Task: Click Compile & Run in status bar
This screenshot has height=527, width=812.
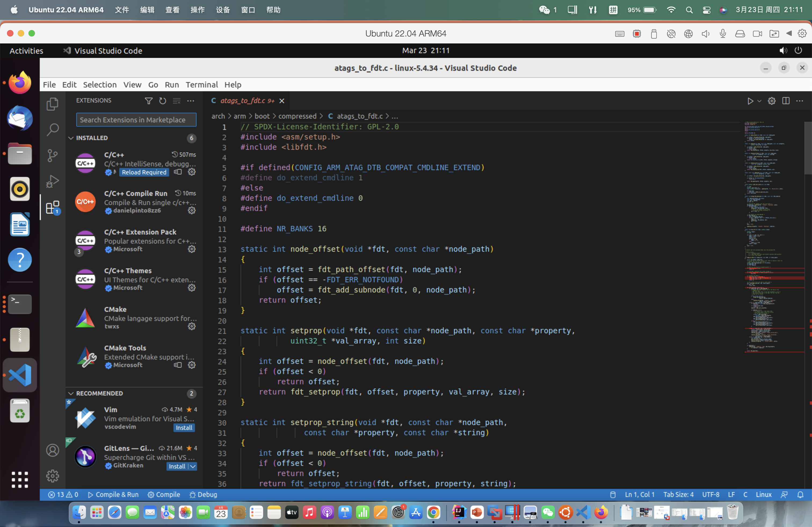Action: 113,495
